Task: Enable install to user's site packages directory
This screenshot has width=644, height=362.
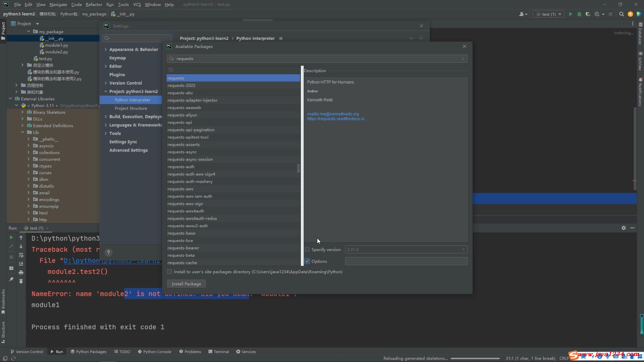Action: pos(169,271)
